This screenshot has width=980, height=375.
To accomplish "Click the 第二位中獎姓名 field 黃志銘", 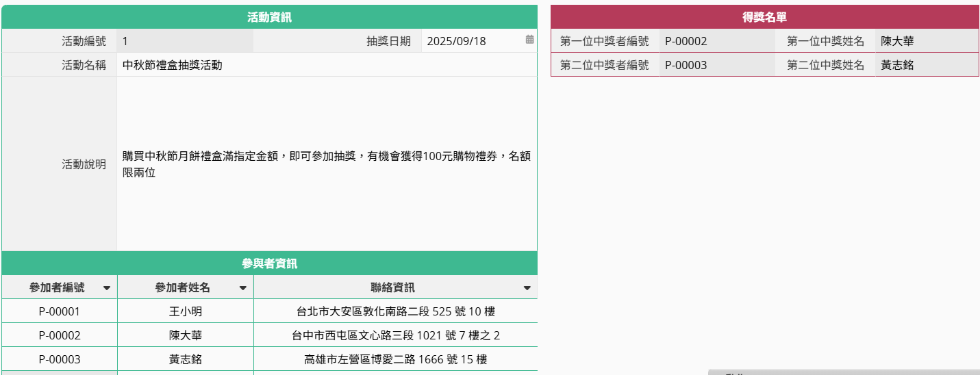I will [926, 66].
